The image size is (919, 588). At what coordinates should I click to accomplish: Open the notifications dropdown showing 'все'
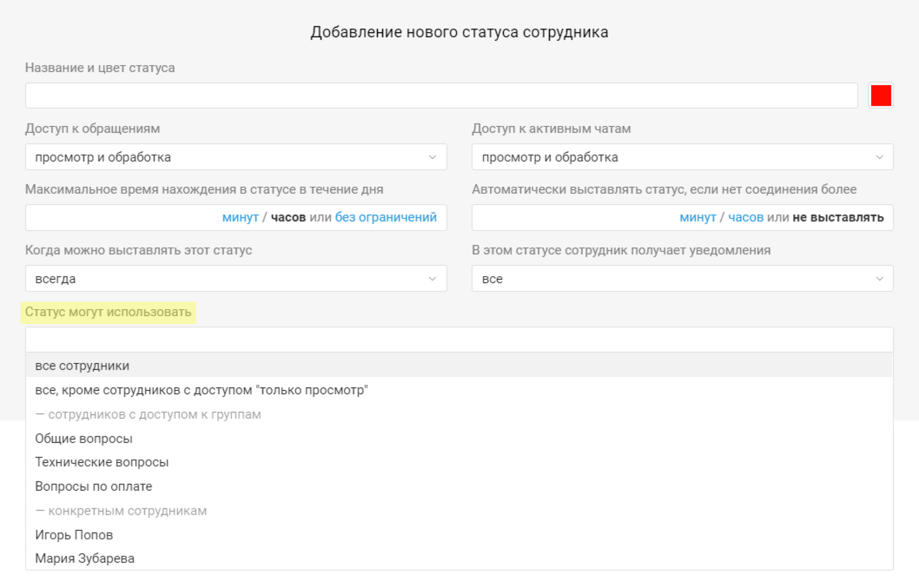pos(682,278)
